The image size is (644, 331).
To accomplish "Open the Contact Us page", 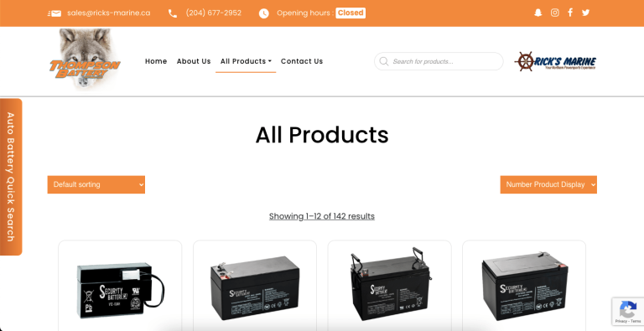I will (x=302, y=61).
